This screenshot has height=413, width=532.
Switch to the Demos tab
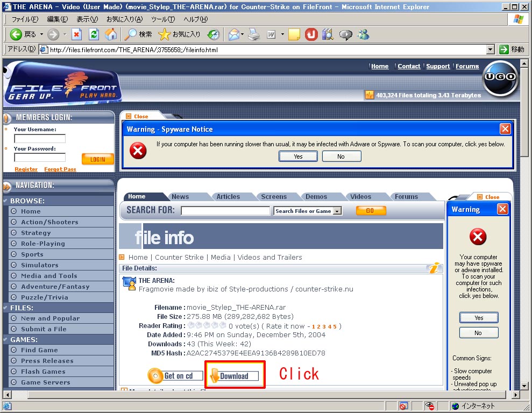coord(316,197)
